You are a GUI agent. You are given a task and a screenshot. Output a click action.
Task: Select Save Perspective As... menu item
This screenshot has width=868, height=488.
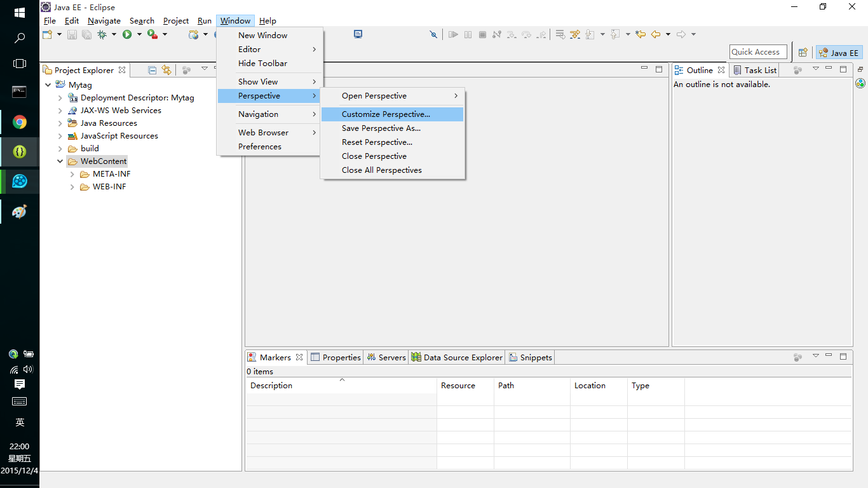pyautogui.click(x=393, y=128)
